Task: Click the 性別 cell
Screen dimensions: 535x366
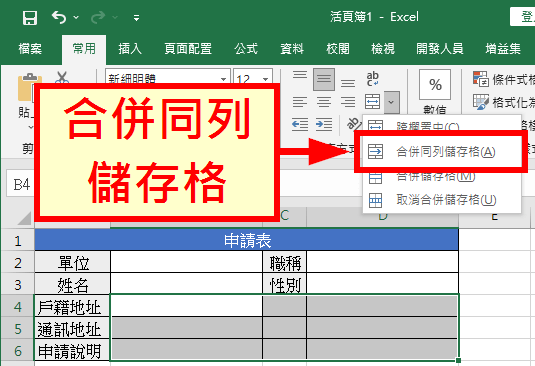Action: point(285,284)
